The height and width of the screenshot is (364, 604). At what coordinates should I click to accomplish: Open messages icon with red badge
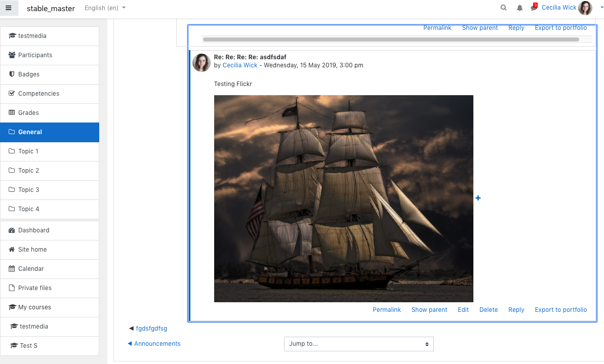point(534,7)
